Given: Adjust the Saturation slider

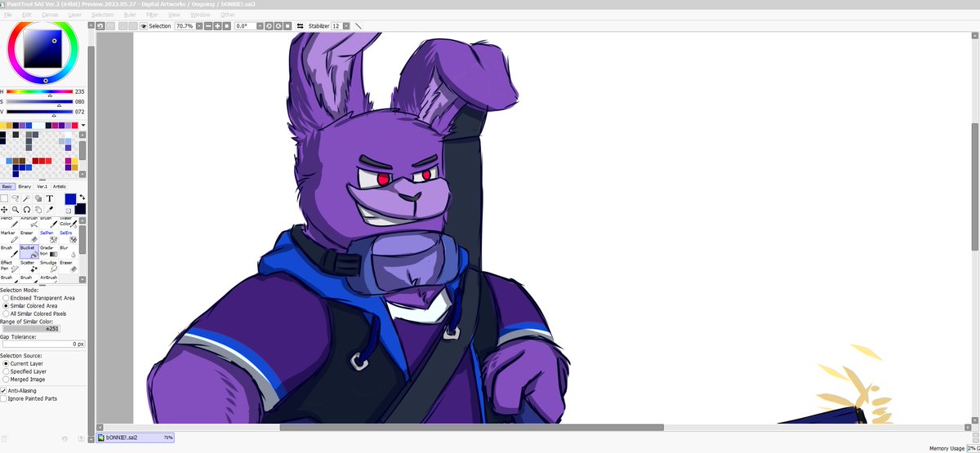Looking at the screenshot, I should point(38,102).
